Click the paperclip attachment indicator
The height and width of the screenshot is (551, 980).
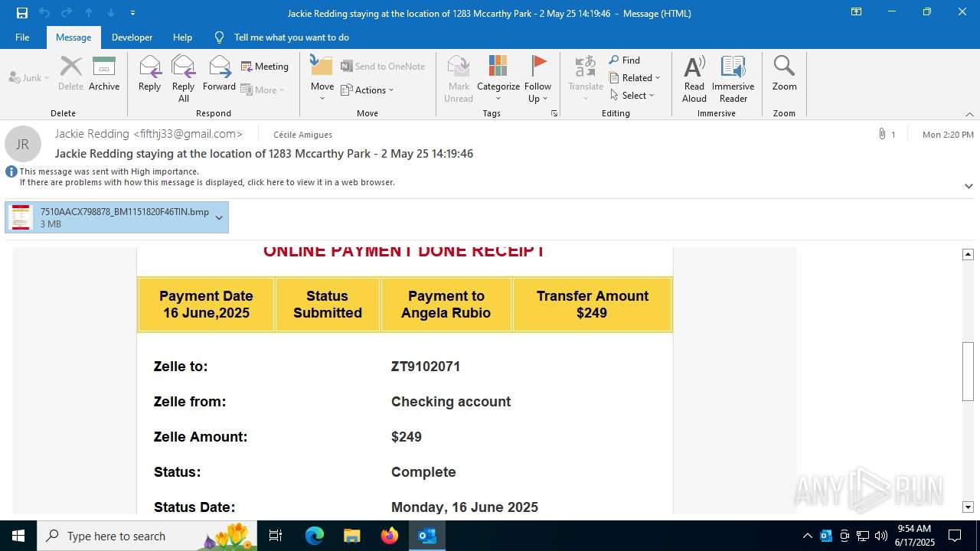[882, 135]
